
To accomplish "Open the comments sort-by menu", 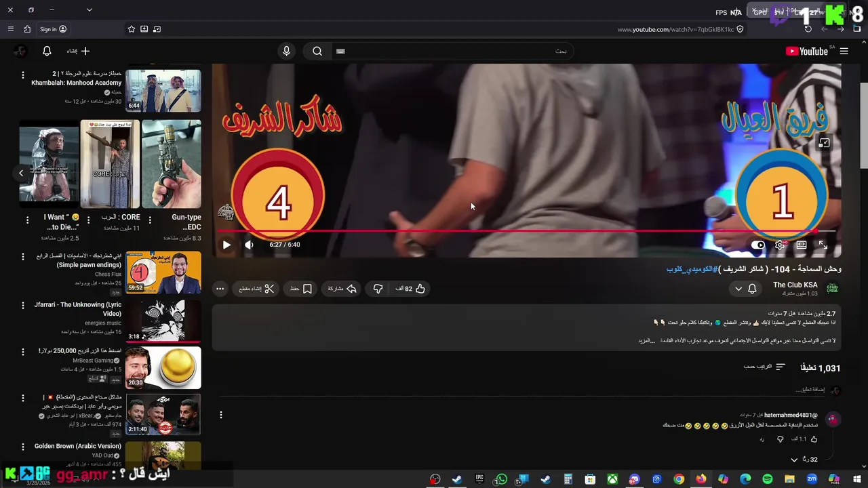I will [764, 367].
